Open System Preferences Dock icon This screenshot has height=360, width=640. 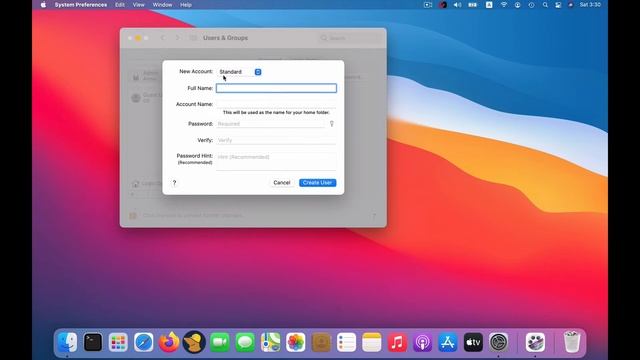point(499,342)
